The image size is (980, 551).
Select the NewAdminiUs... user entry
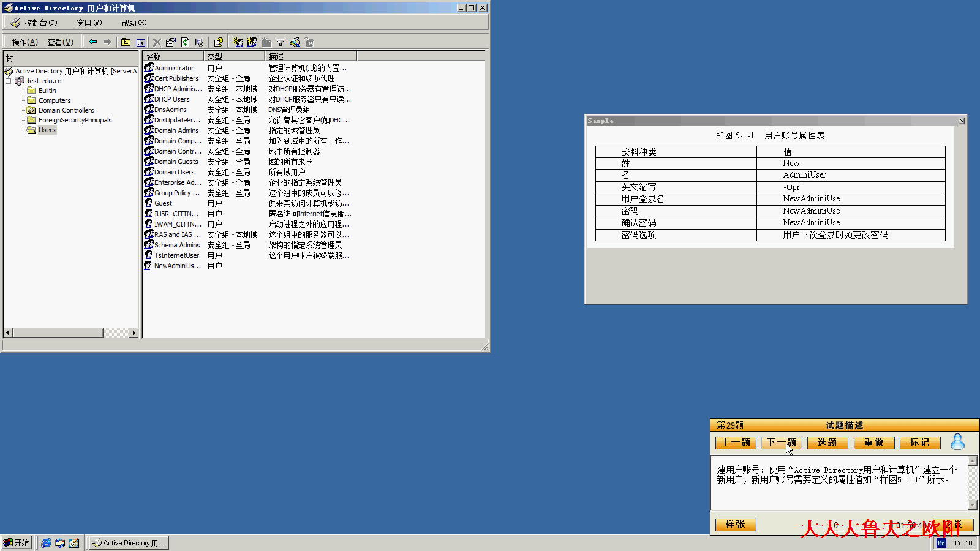177,266
